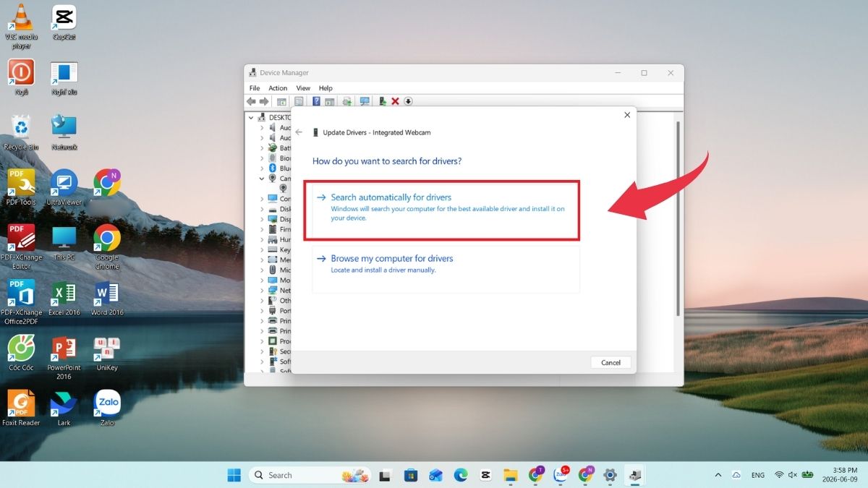Viewport: 868px width, 488px height.
Task: Select UltraViewer desktop icon
Action: [x=64, y=188]
